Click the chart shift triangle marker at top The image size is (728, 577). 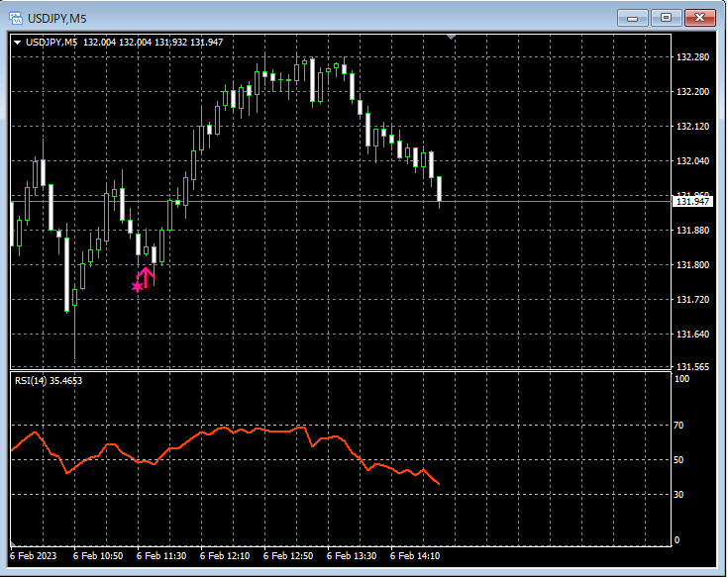[x=451, y=37]
